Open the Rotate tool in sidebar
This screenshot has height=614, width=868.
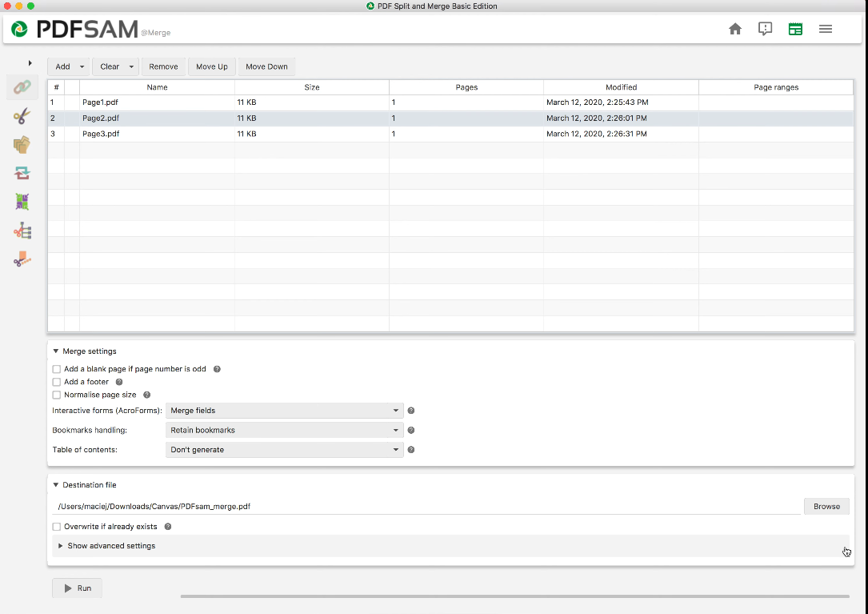(x=22, y=174)
